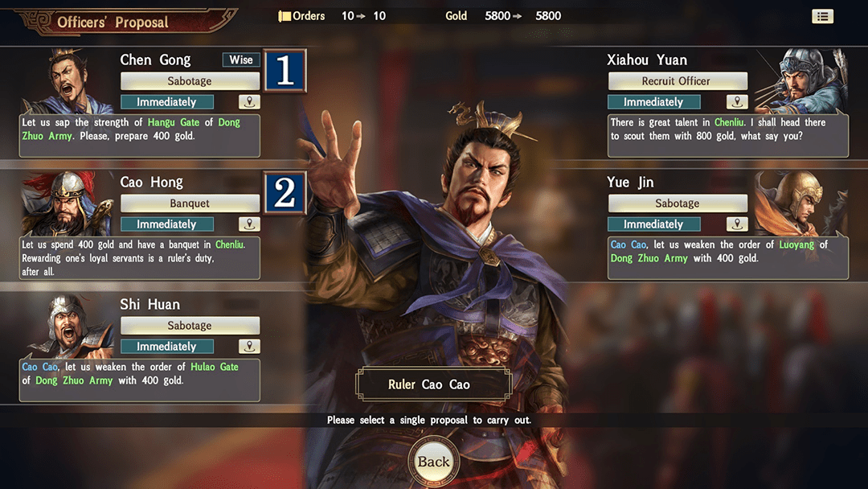The height and width of the screenshot is (489, 868).
Task: Click the number 2 priority badge
Action: pos(285,193)
